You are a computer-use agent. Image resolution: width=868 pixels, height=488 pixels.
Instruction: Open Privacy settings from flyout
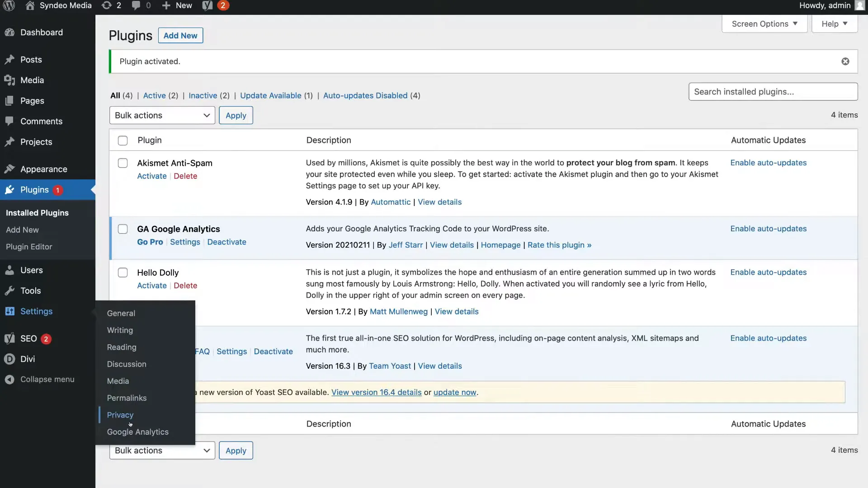coord(120,415)
